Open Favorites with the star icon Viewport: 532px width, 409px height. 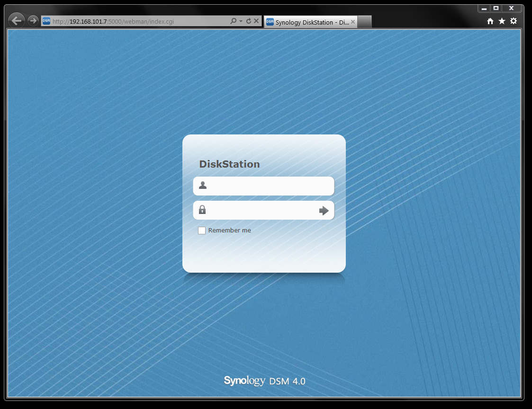point(502,21)
